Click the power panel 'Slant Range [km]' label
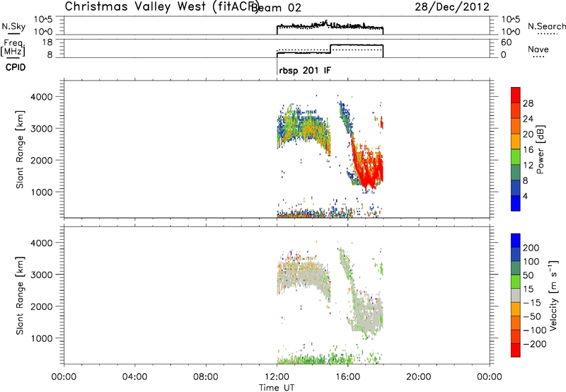Viewport: 566px width, 392px height. tap(20, 149)
